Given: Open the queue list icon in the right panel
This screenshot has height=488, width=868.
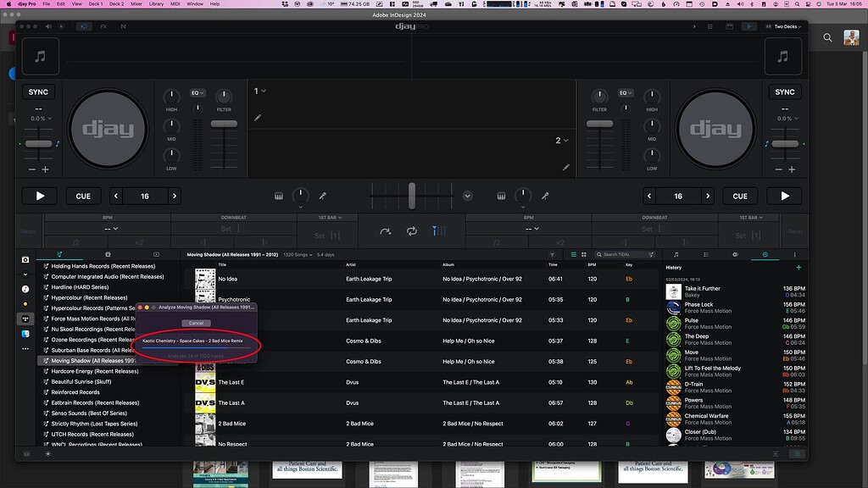Looking at the screenshot, I should click(706, 254).
